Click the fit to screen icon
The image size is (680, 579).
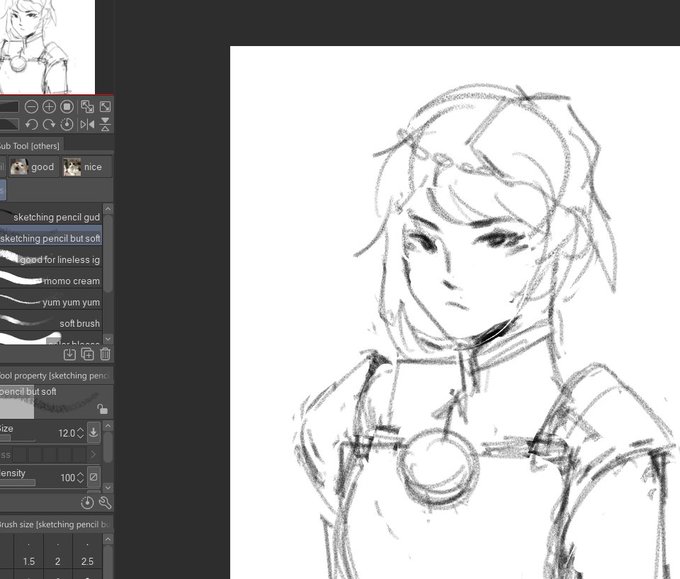click(87, 107)
